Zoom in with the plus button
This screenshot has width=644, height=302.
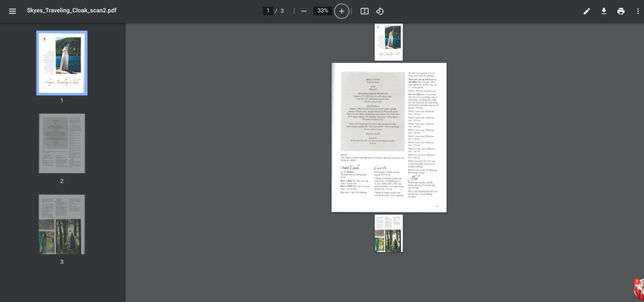click(x=341, y=11)
